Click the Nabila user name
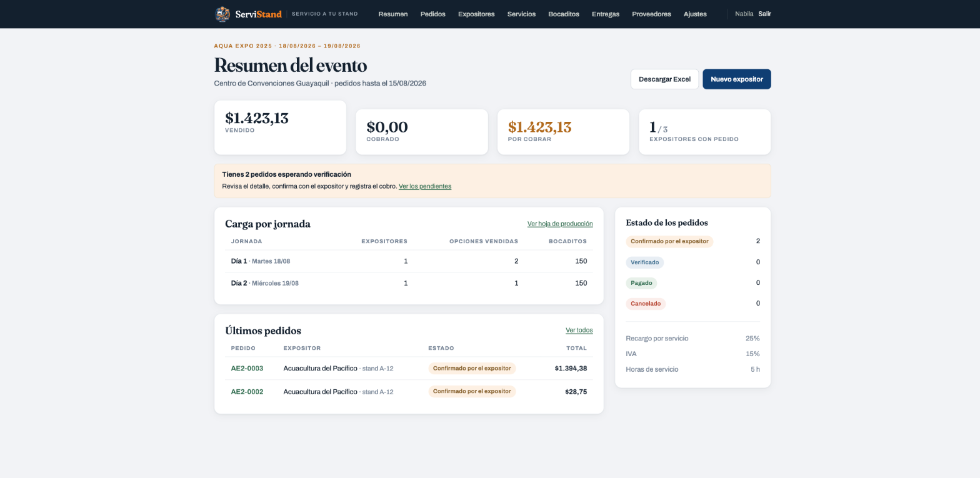 744,14
